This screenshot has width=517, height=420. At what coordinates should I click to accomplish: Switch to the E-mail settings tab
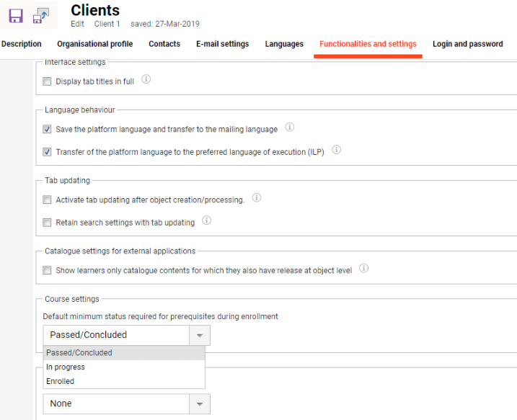[222, 44]
